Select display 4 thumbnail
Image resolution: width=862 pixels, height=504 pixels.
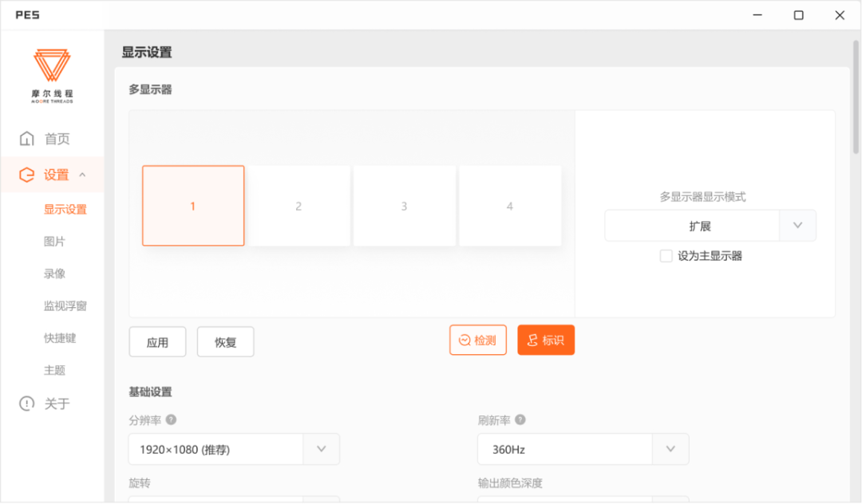point(509,206)
